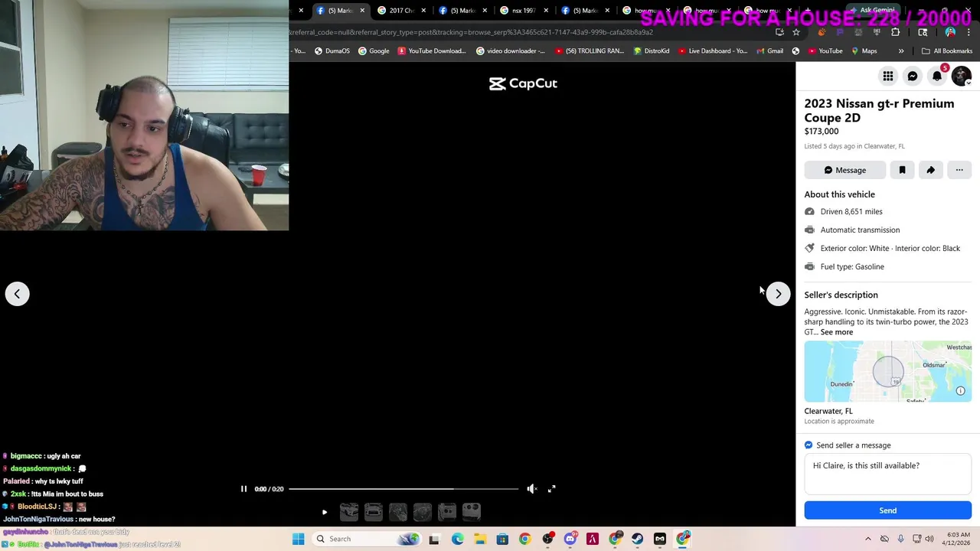Click the listing price $173,000
This screenshot has height=551, width=980.
click(822, 132)
